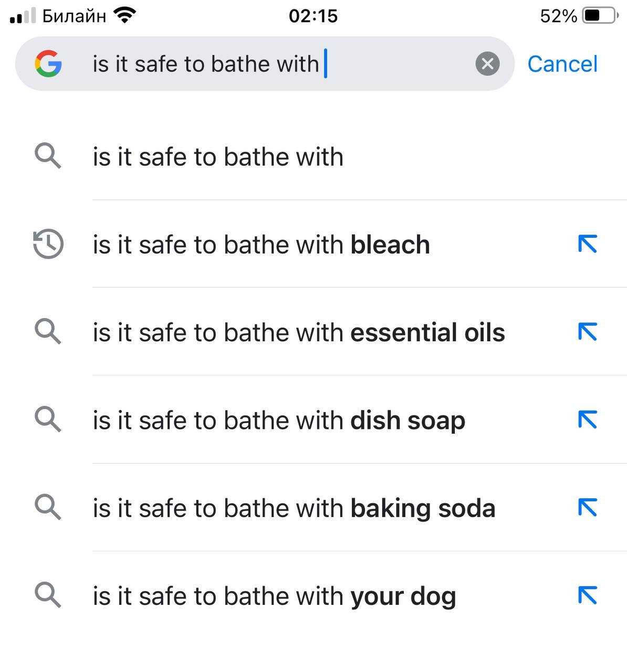Click magnifier icon beside essential oils
The image size is (627, 672).
48,332
